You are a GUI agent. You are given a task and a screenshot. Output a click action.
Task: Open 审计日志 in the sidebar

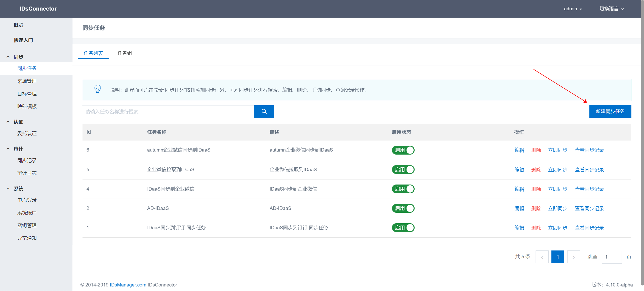[27, 173]
